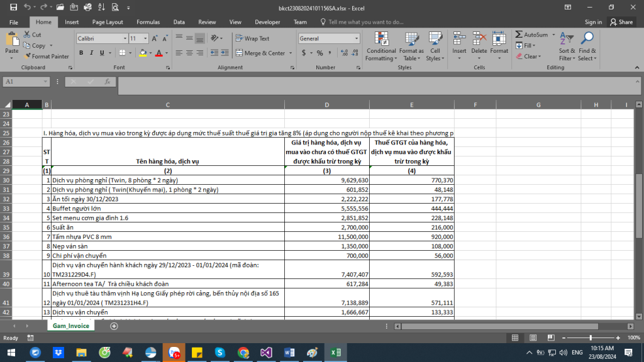Activate the Format Painter tool

[47, 56]
